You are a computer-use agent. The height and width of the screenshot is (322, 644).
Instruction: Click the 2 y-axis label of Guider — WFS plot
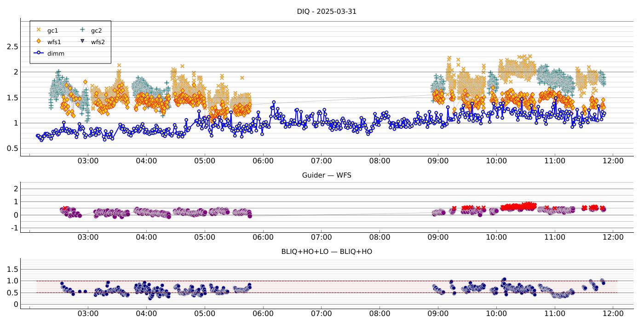coord(15,189)
